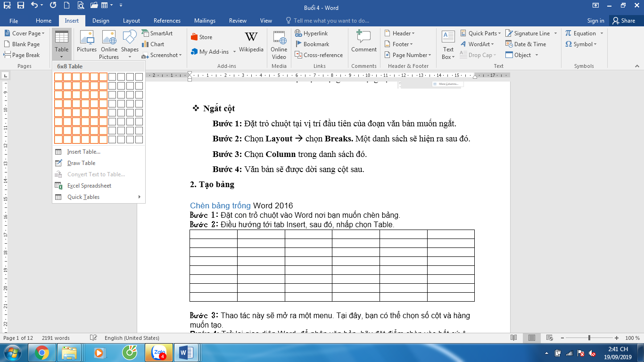Image resolution: width=644 pixels, height=362 pixels.
Task: Open Cross-reference dialog
Action: [319, 55]
